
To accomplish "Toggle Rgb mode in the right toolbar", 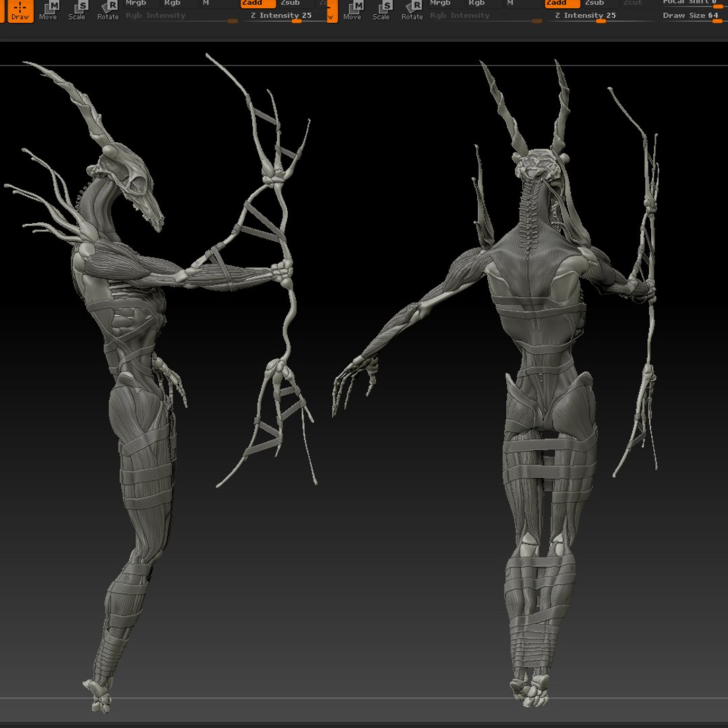I will pos(483,4).
